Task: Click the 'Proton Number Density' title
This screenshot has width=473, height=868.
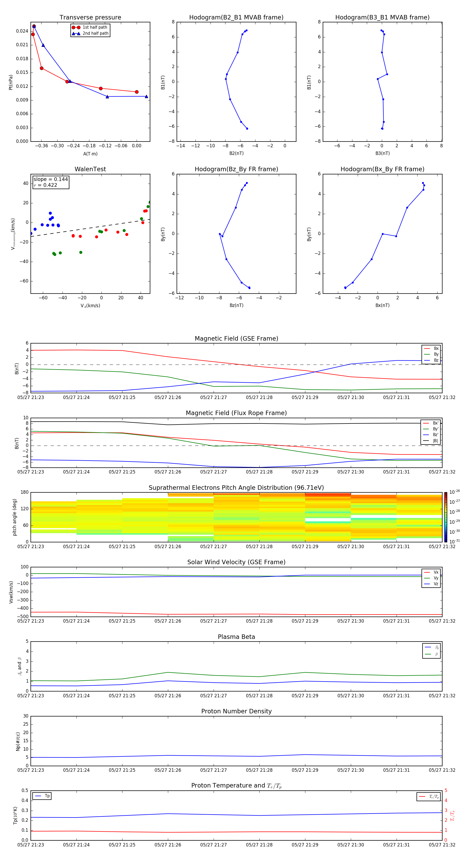Action: [236, 711]
